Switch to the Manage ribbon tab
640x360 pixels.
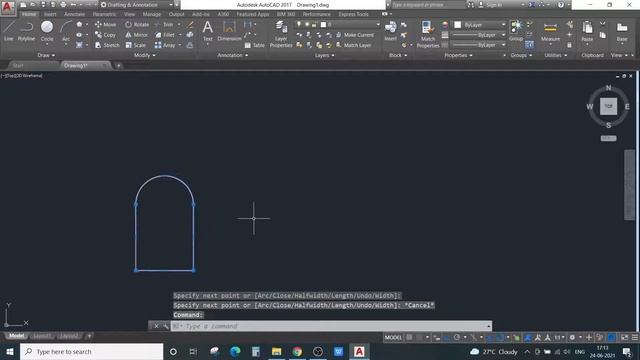152,14
